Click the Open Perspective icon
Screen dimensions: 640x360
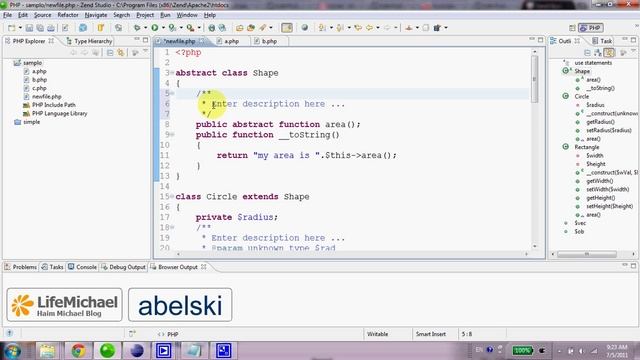pyautogui.click(x=572, y=28)
